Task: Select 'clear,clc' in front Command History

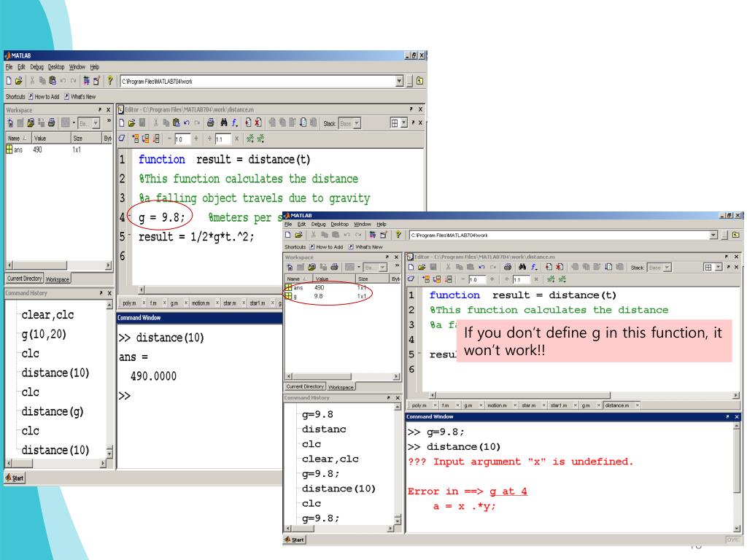Action: pos(330,459)
